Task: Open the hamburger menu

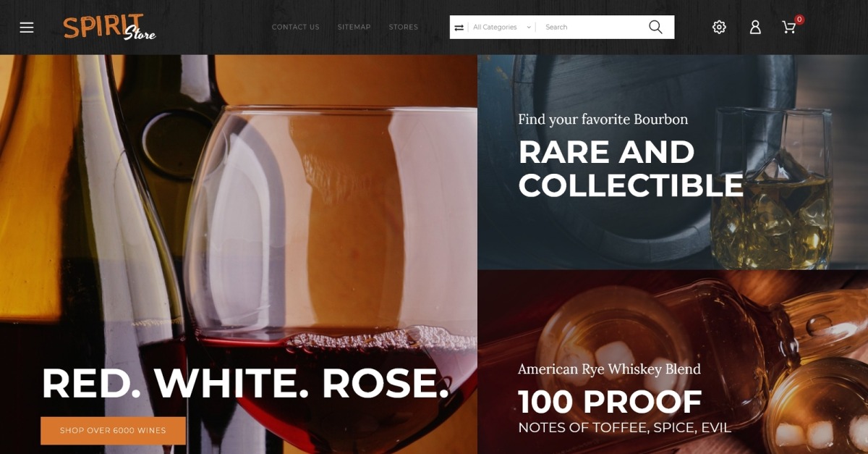Action: coord(27,28)
